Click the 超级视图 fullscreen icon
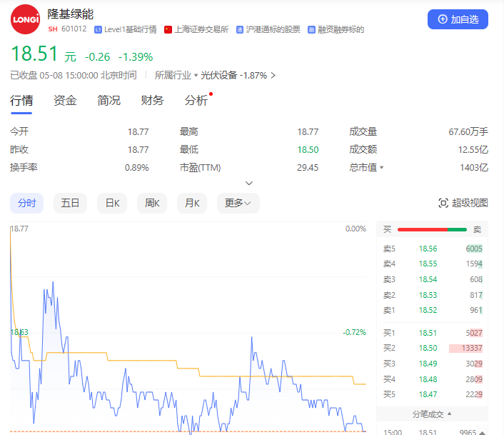This screenshot has width=504, height=435. point(443,203)
